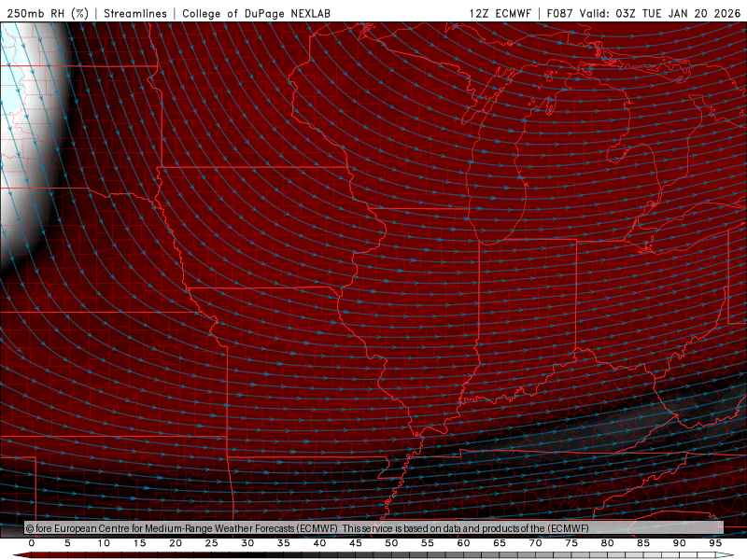Viewport: 747px width, 560px height.
Task: Click the '80' label on the color scale
Action: click(x=608, y=543)
